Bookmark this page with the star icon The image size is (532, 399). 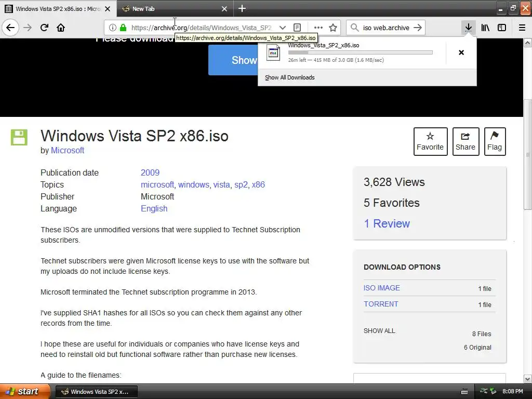(333, 28)
